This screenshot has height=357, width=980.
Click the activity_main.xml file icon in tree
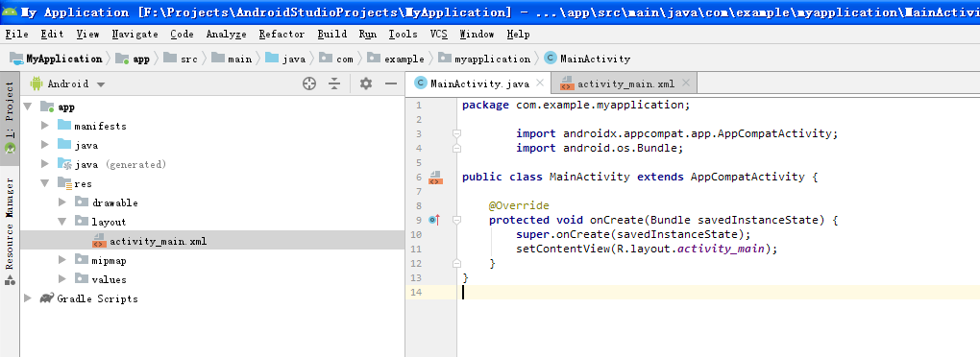(x=99, y=241)
